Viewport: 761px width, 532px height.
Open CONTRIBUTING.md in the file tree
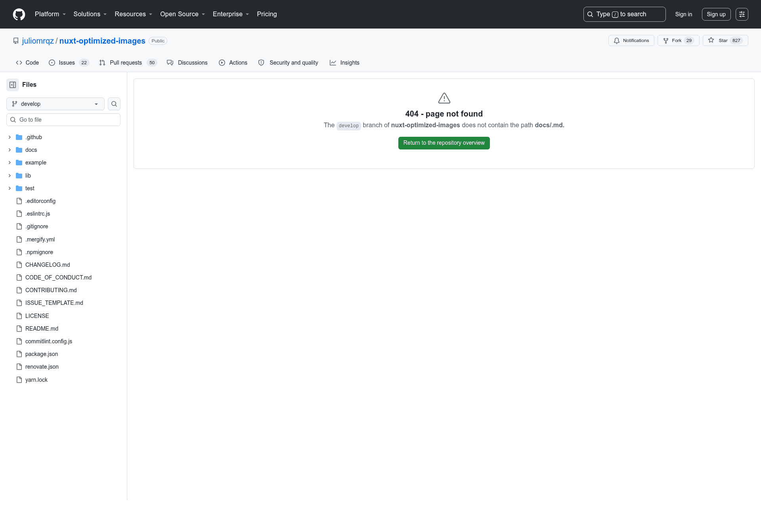(63, 290)
